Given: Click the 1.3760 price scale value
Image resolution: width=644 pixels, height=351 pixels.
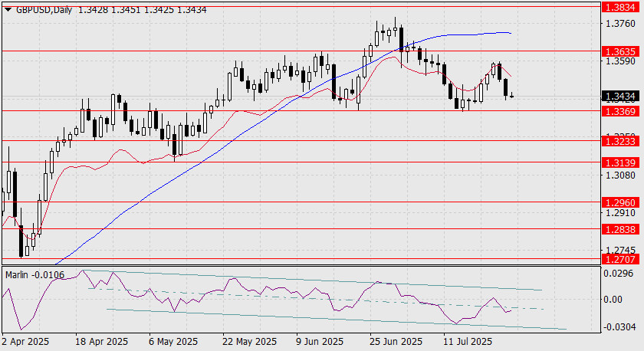Looking at the screenshot, I should [620, 24].
